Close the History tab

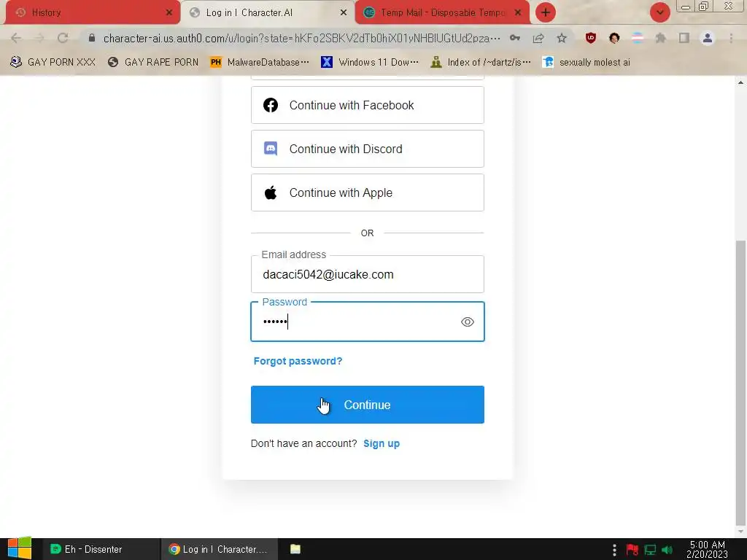[x=169, y=13]
